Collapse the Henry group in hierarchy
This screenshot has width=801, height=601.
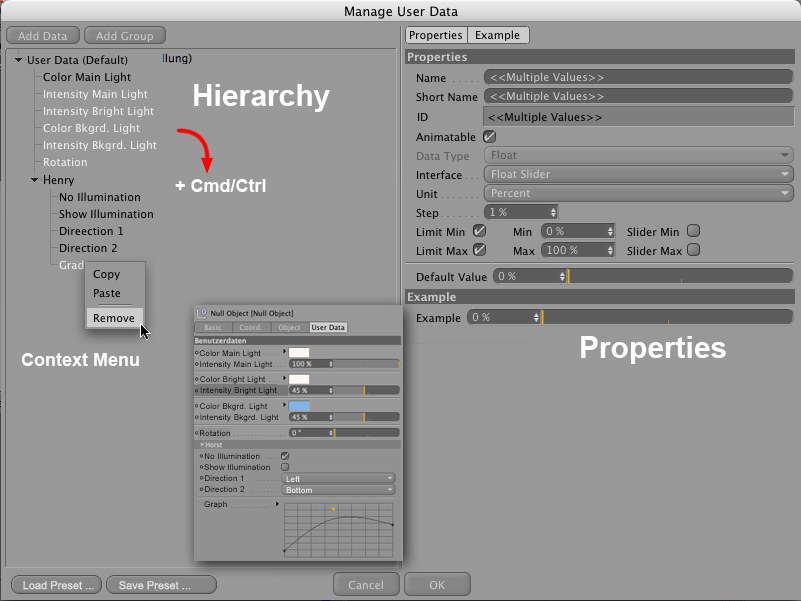(35, 180)
